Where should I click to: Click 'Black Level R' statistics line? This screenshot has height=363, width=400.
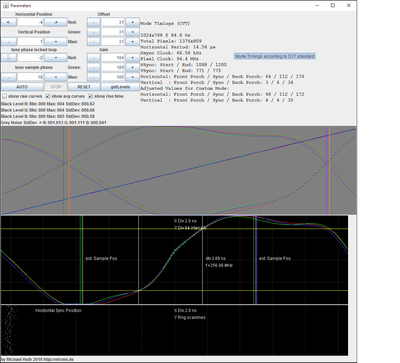pyautogui.click(x=48, y=104)
